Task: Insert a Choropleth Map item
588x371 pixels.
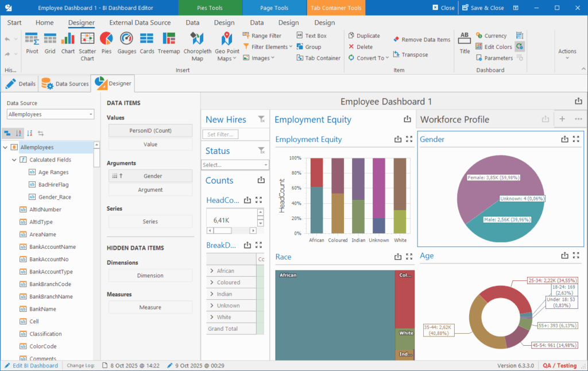Action: click(198, 47)
